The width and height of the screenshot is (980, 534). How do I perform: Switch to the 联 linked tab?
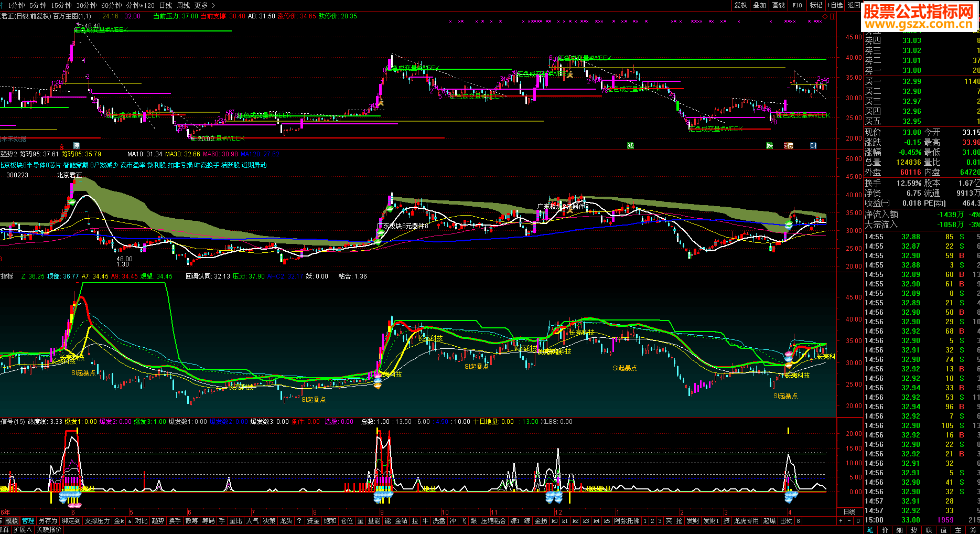click(929, 530)
